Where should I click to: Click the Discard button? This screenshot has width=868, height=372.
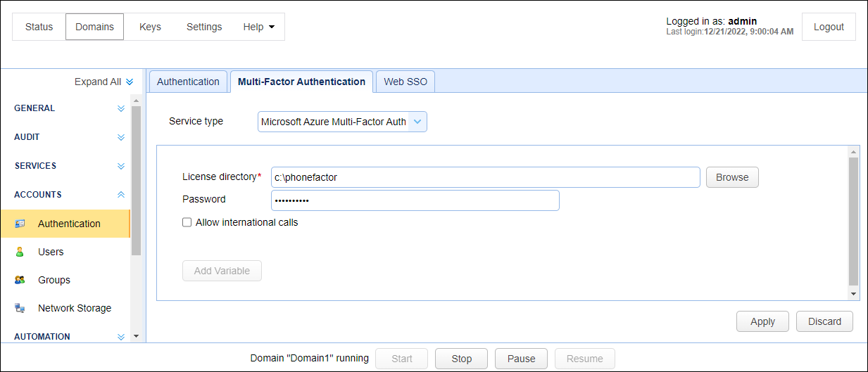[x=824, y=321]
